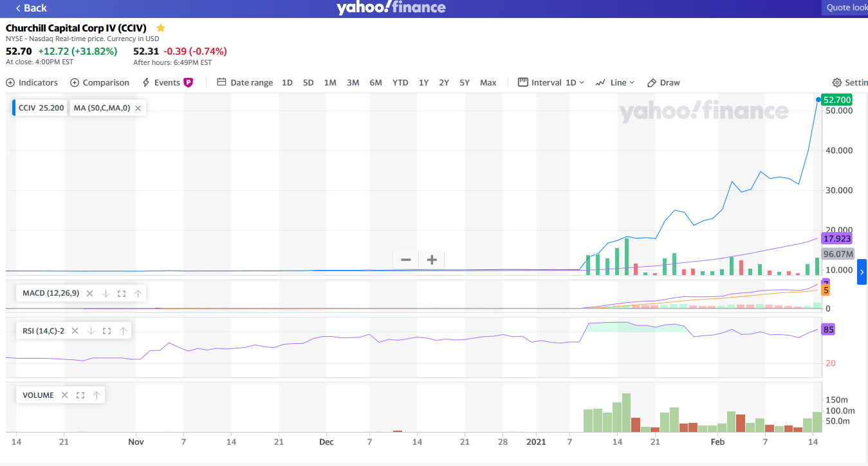Go back using the Back arrow link

pos(32,8)
